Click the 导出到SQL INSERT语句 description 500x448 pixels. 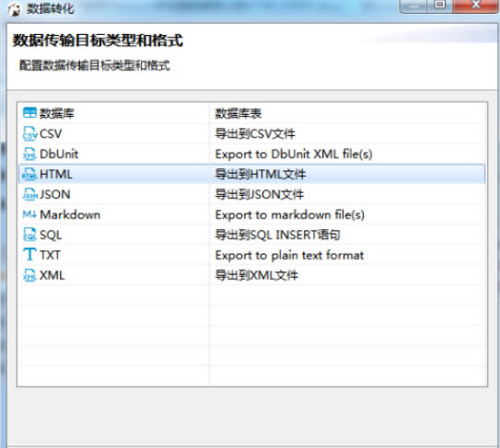click(277, 235)
